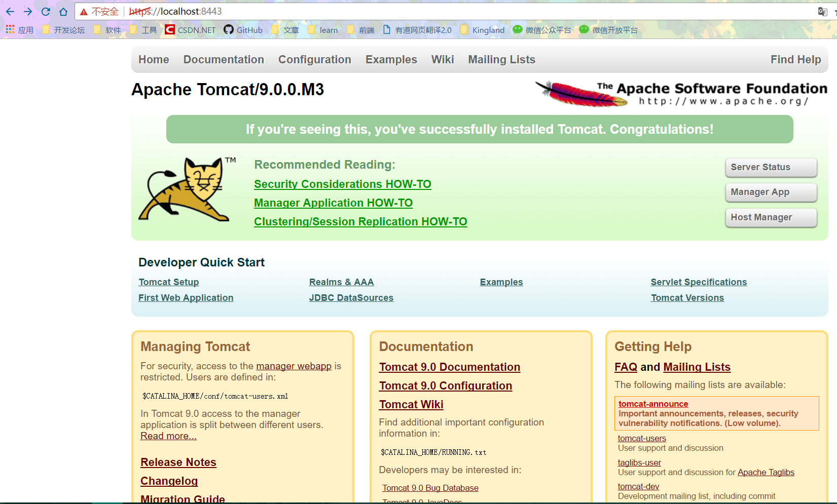The height and width of the screenshot is (504, 837).
Task: Open the 软件 bookmark folder
Action: [x=107, y=30]
